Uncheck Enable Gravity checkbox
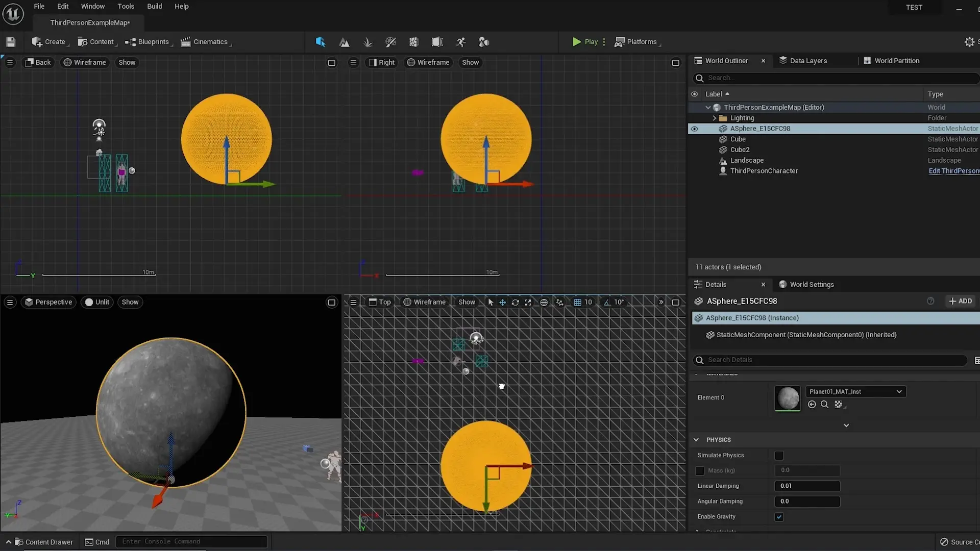Screen dimensions: 980x551 point(779,517)
